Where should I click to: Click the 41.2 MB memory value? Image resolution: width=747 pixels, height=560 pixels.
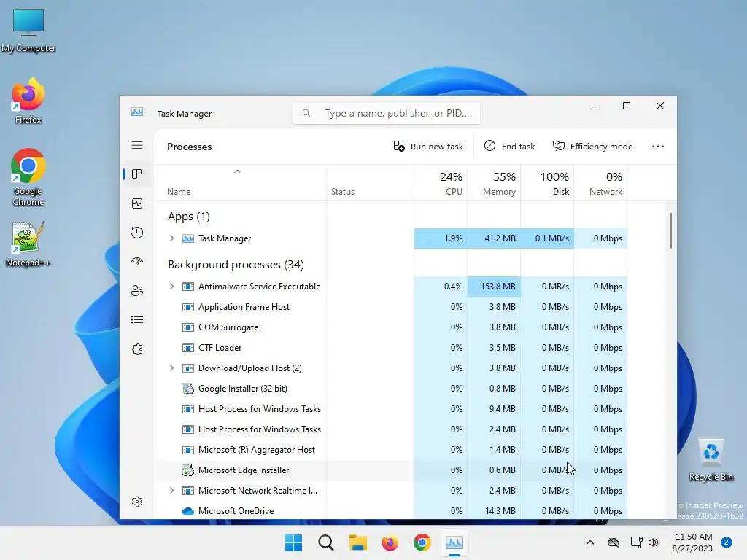500,238
